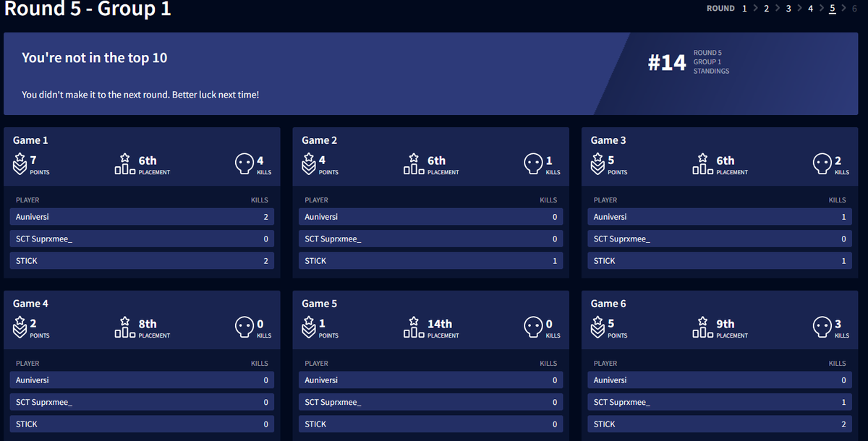Viewport: 868px width, 441px height.
Task: Select STICK row in Game 2
Action: tap(431, 261)
